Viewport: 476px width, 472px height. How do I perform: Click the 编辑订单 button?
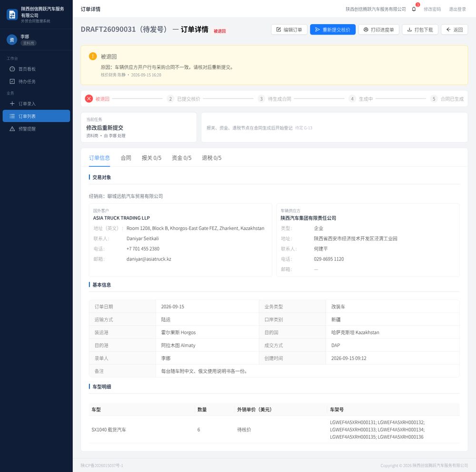coord(289,30)
